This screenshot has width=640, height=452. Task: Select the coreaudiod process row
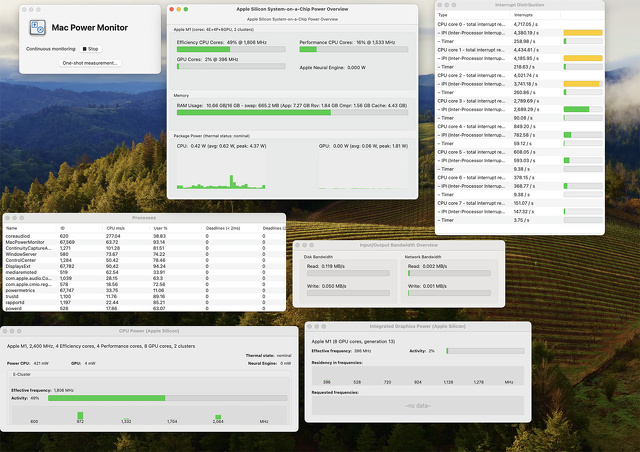pos(144,236)
